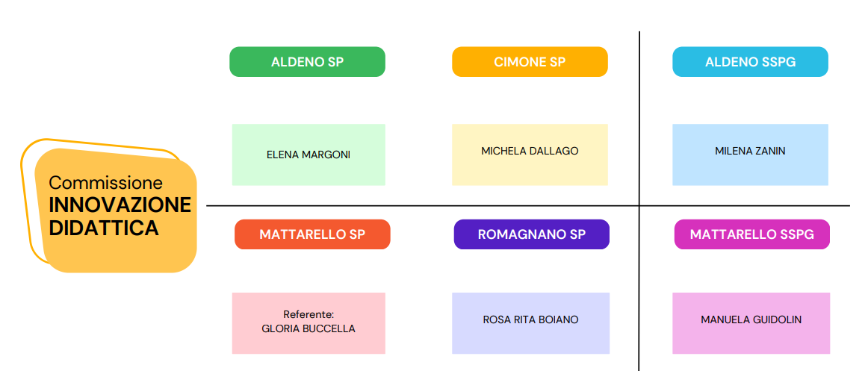Viewport: 868px width, 371px height.
Task: Select the vertical black divider line
Action: click(x=639, y=202)
